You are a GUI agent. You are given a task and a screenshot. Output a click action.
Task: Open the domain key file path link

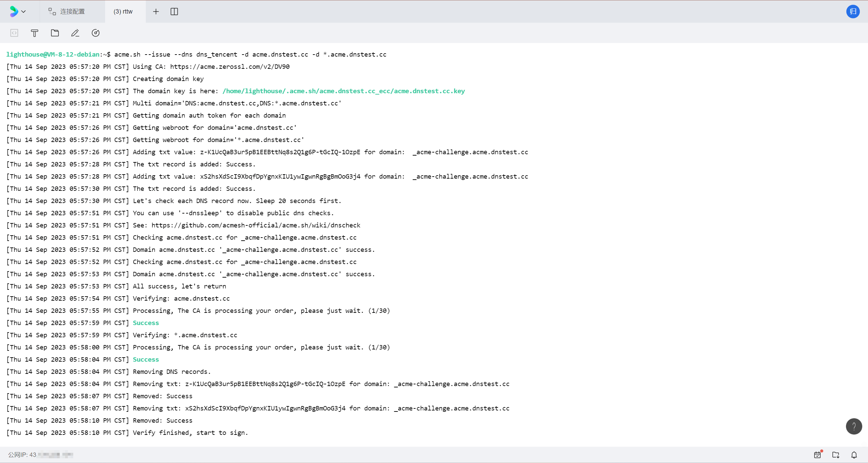[x=343, y=91]
